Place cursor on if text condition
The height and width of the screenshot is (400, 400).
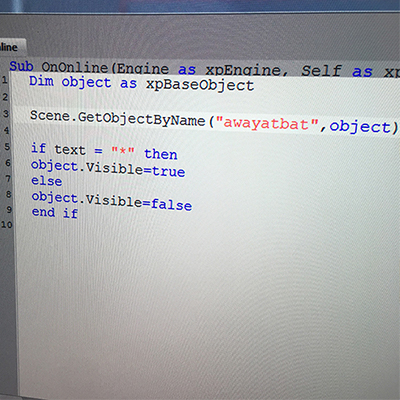(58, 149)
